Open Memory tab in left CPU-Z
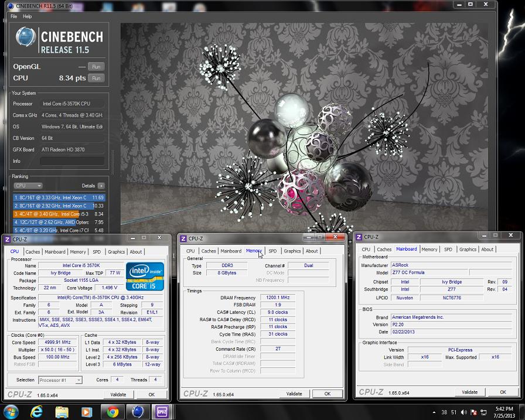The image size is (525, 420). pyautogui.click(x=78, y=252)
